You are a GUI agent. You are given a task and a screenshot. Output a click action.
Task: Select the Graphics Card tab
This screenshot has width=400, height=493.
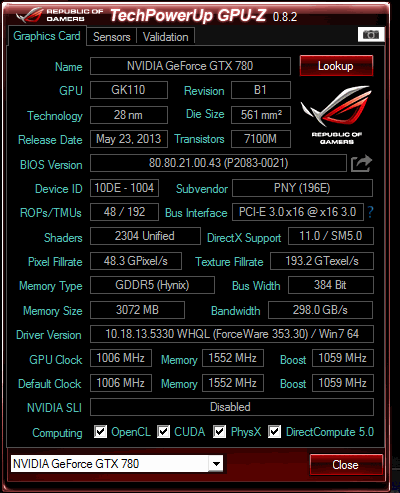(x=47, y=36)
